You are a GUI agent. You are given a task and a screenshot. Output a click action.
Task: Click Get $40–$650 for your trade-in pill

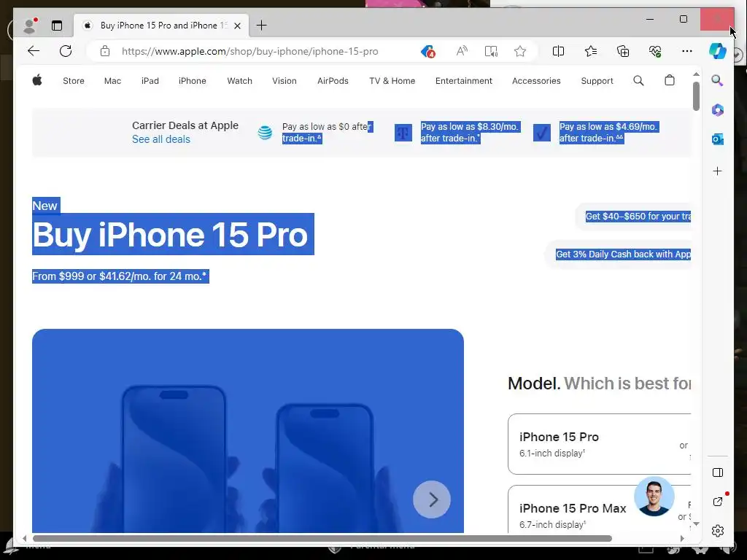click(x=633, y=216)
